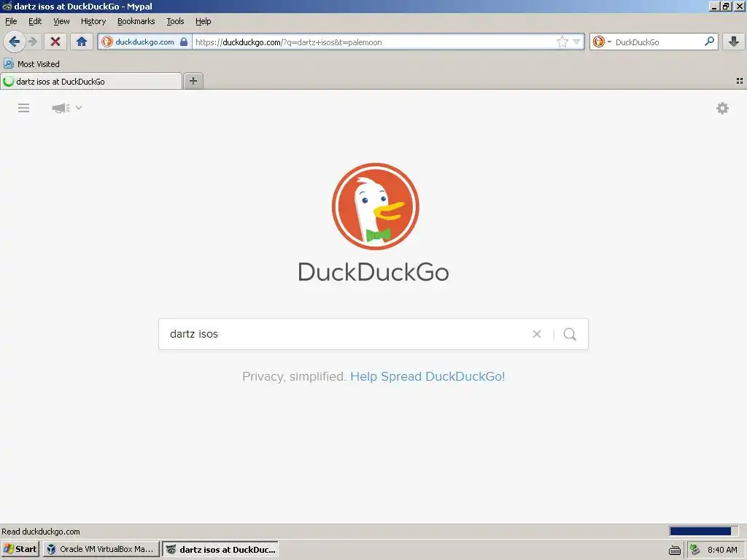This screenshot has width=747, height=560.
Task: Stop page loading with the red X
Action: (55, 42)
